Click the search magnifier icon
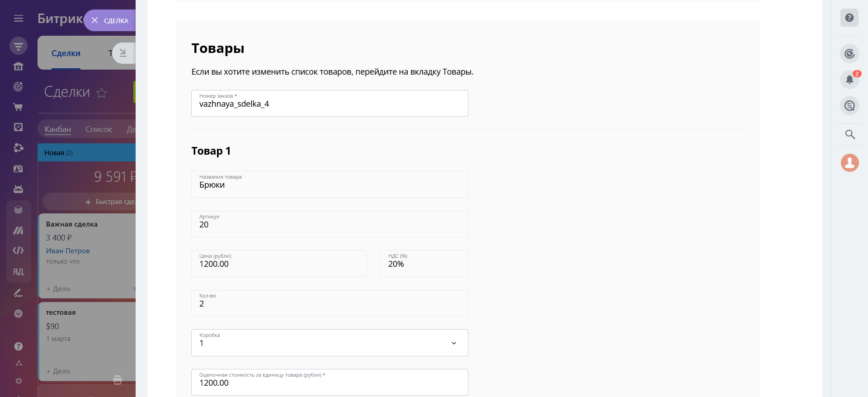The height and width of the screenshot is (397, 868). click(850, 134)
